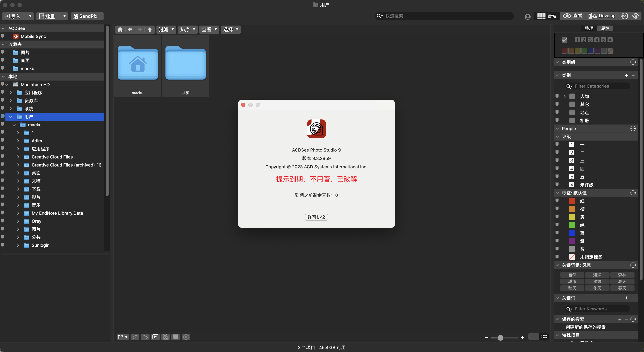Viewport: 644px width, 352px height.
Task: Select the 自然 keyword button
Action: (572, 275)
